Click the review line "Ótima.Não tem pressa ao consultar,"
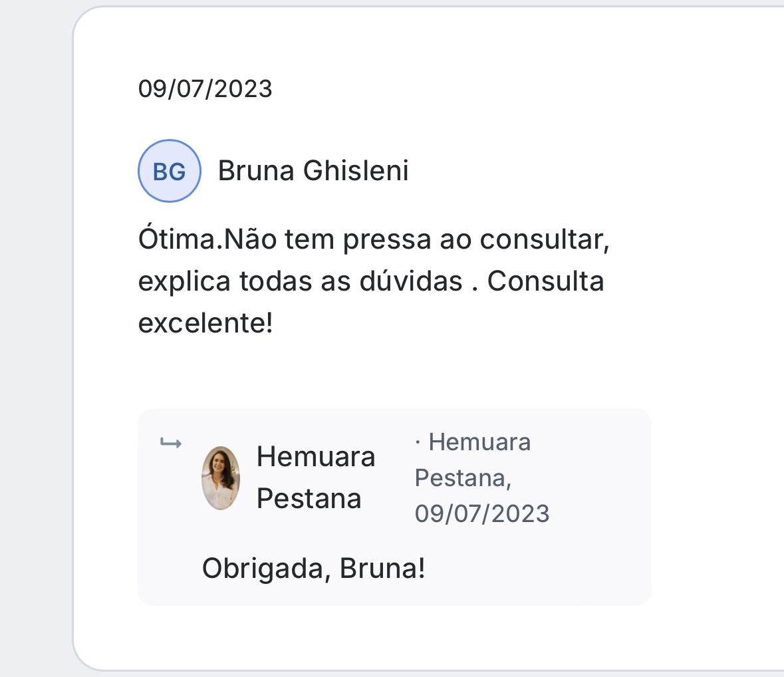 (374, 239)
